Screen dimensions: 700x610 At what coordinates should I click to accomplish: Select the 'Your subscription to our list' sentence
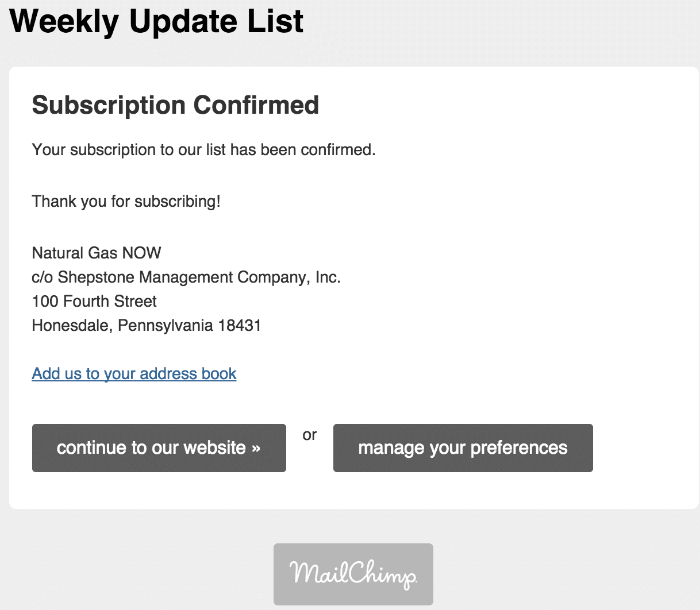click(203, 150)
